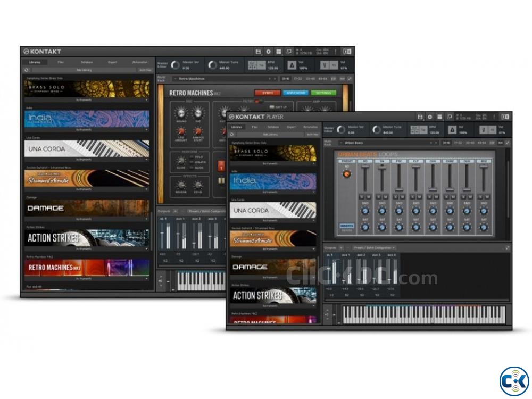Click refresh library icon in Kontakt Player
532x399 pixels.
[x=232, y=135]
